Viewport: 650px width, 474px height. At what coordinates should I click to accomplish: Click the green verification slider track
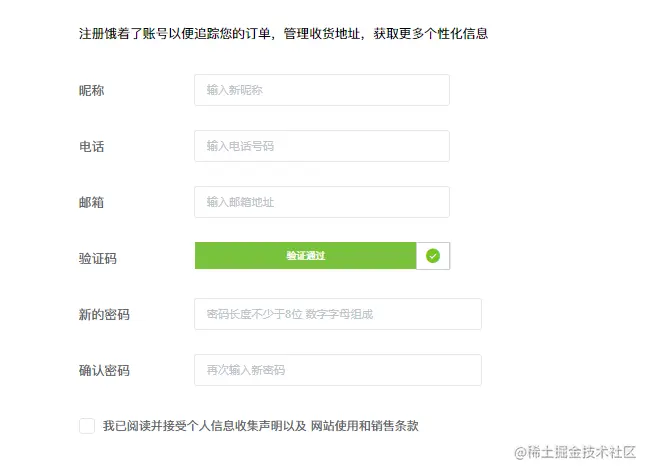point(305,256)
